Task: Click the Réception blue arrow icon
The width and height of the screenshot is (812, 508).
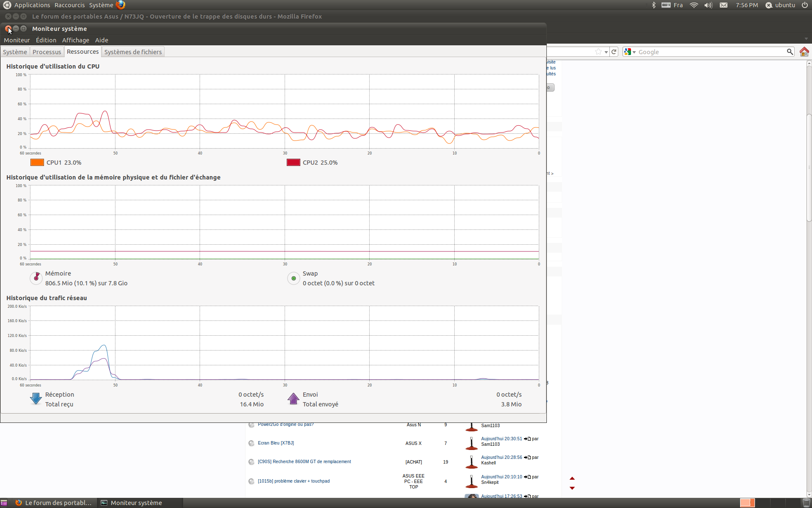Action: coord(36,398)
